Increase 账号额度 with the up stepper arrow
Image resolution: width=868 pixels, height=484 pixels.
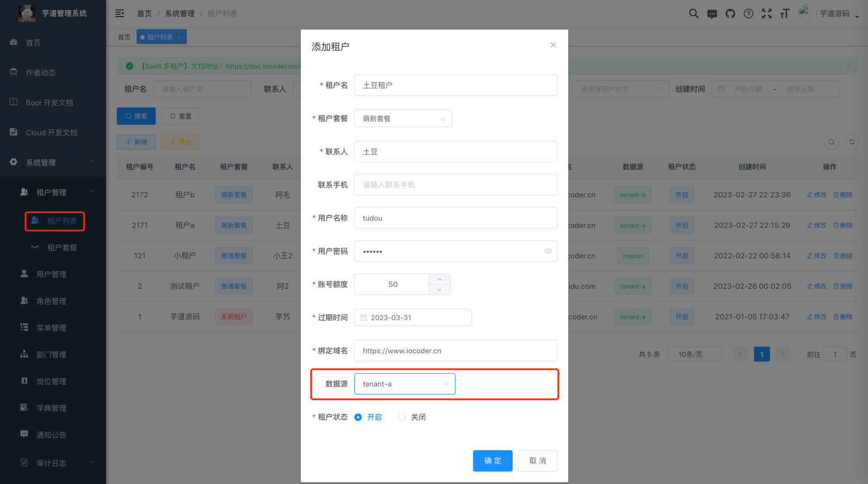pyautogui.click(x=439, y=279)
